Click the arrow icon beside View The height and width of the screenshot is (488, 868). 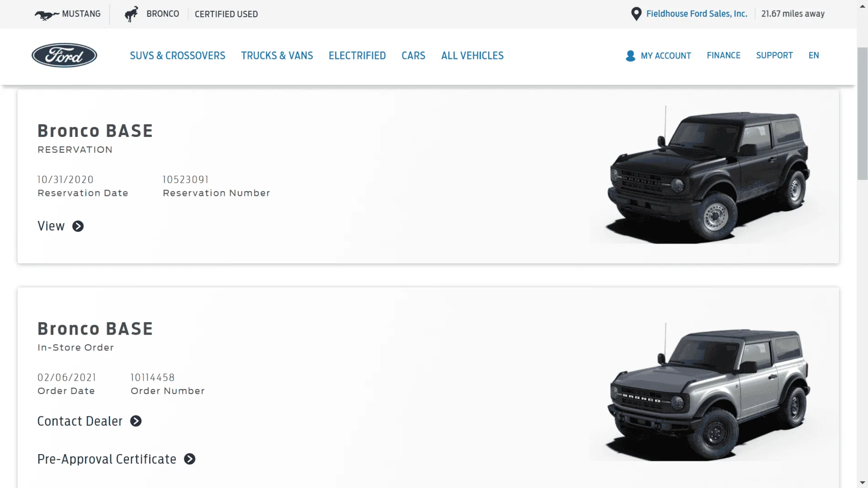click(78, 226)
